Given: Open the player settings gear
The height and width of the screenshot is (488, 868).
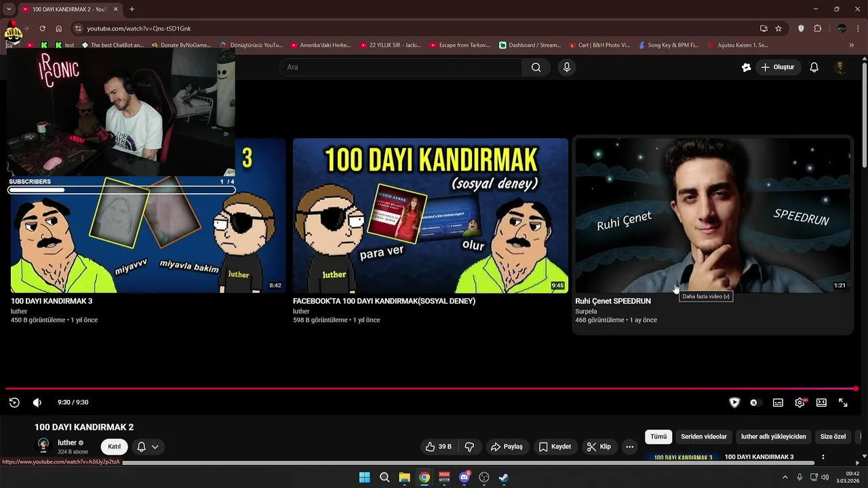Looking at the screenshot, I should [800, 403].
